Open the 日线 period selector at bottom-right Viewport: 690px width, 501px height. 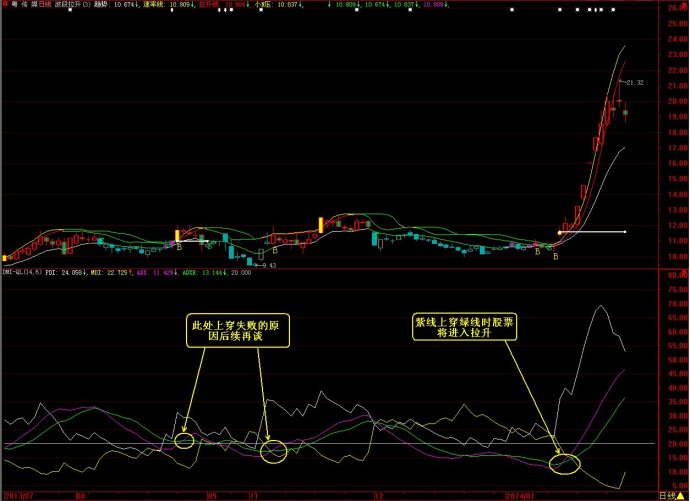[668, 496]
